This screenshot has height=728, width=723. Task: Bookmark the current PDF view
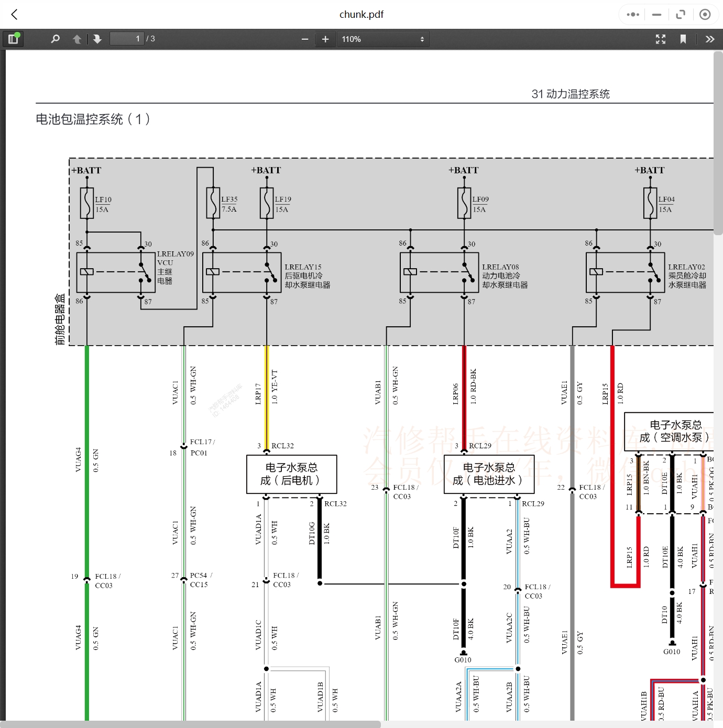pyautogui.click(x=683, y=38)
